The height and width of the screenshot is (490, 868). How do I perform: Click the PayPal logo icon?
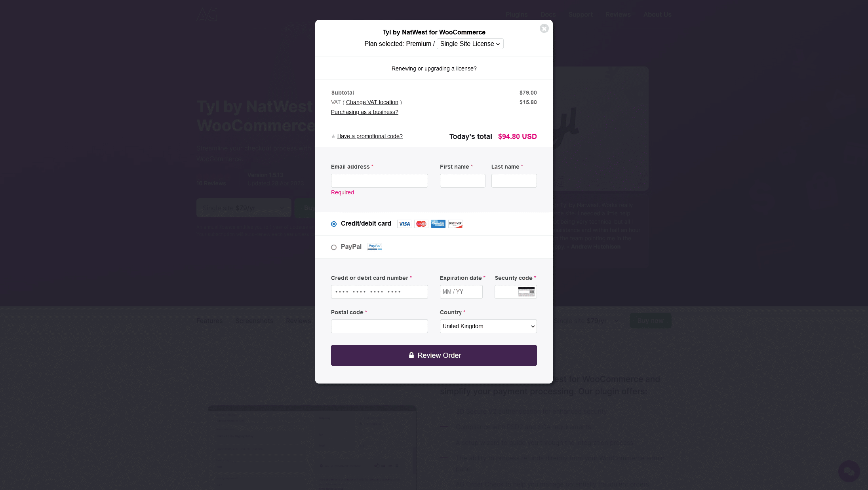click(375, 247)
